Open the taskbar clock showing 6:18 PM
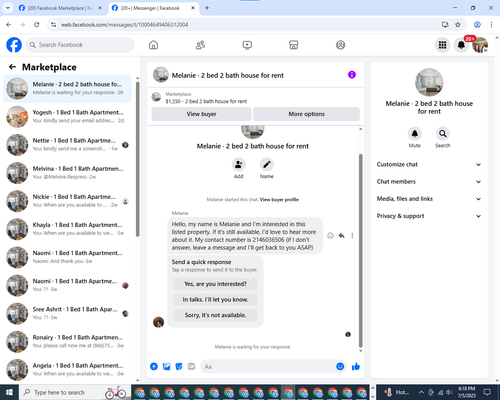500x400 pixels. pyautogui.click(x=467, y=392)
